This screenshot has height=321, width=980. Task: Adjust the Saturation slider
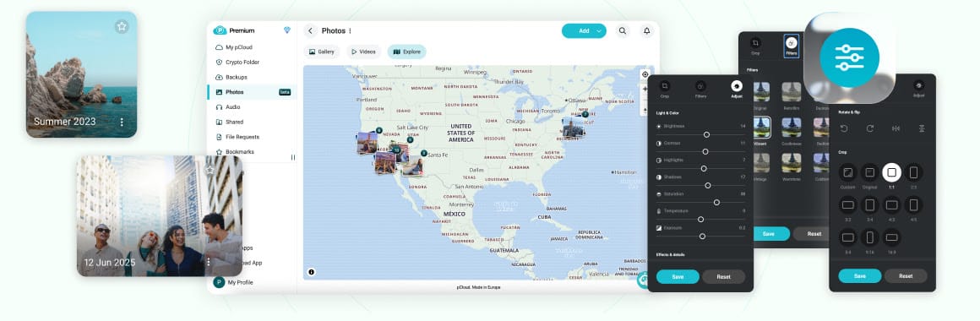(717, 203)
